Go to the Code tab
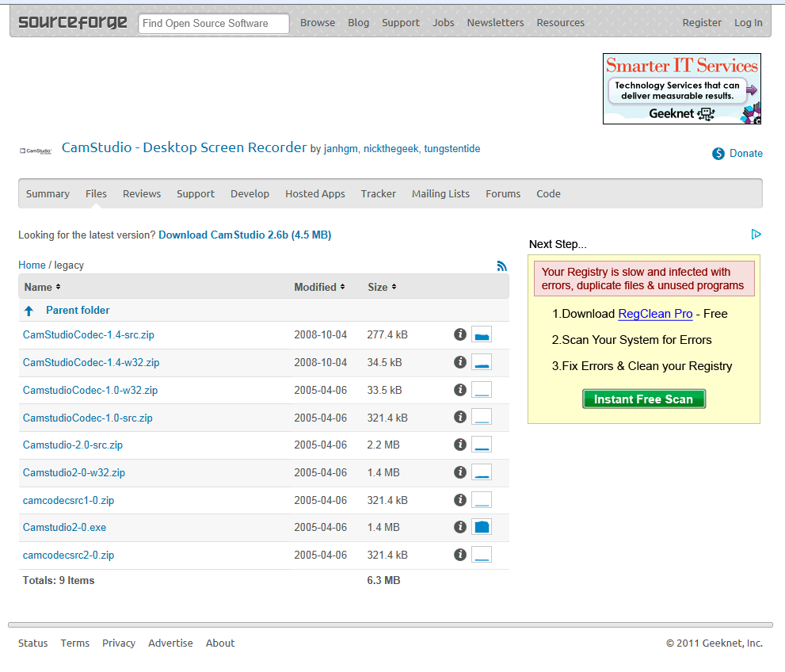This screenshot has width=785, height=672. (x=548, y=194)
